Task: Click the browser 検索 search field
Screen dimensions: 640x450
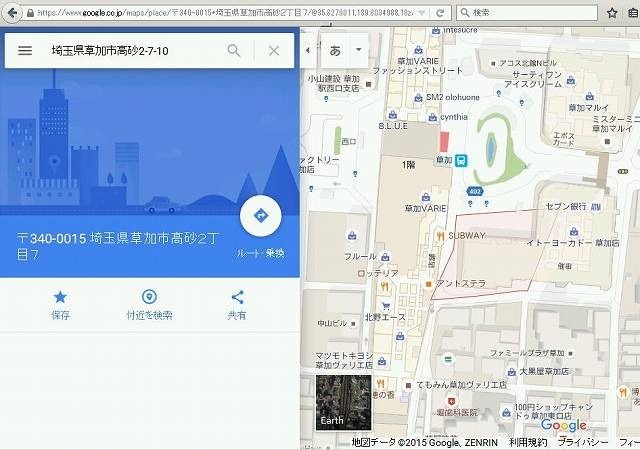Action: coord(527,13)
